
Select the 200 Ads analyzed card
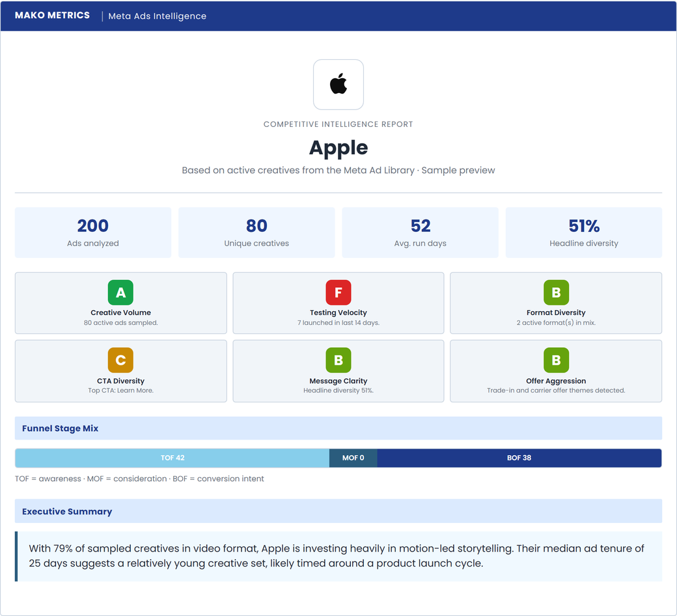point(93,232)
